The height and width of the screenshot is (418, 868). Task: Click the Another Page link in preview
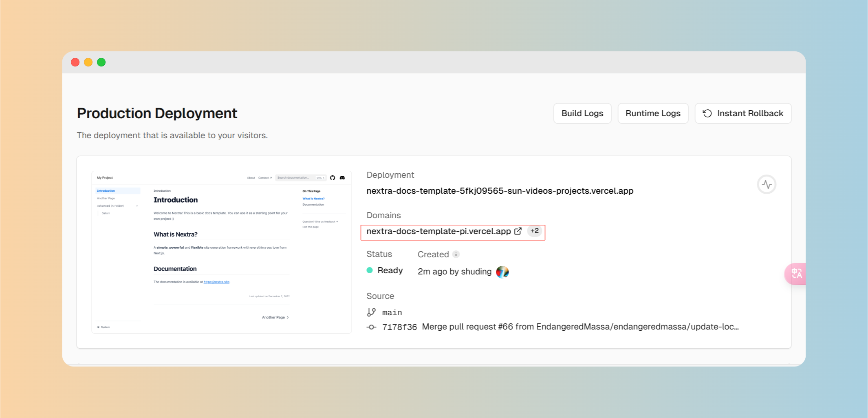click(x=275, y=317)
